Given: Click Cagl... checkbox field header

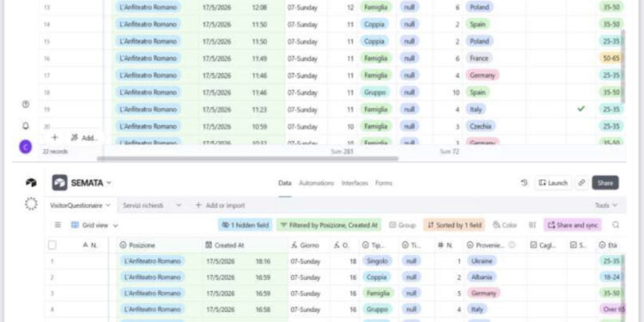Looking at the screenshot, I should tap(547, 246).
